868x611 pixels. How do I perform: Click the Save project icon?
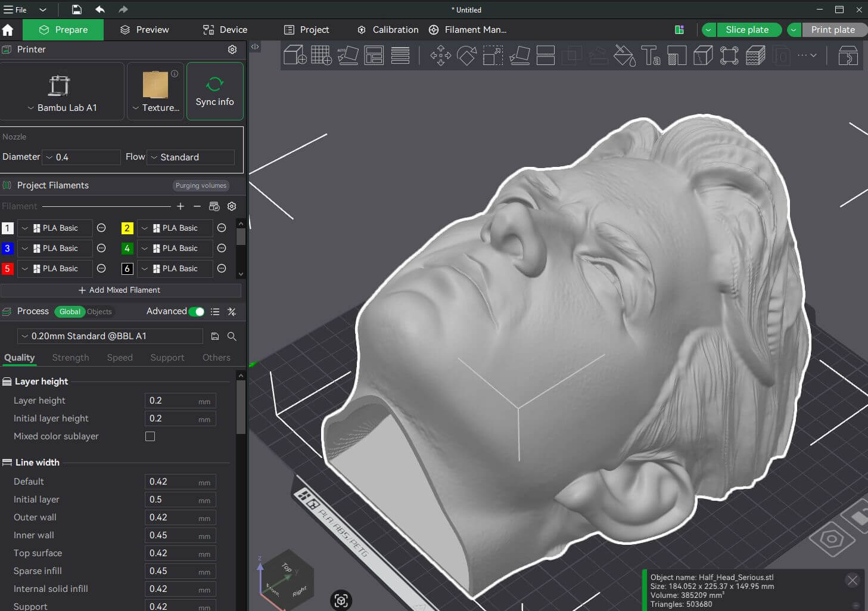[x=77, y=10]
